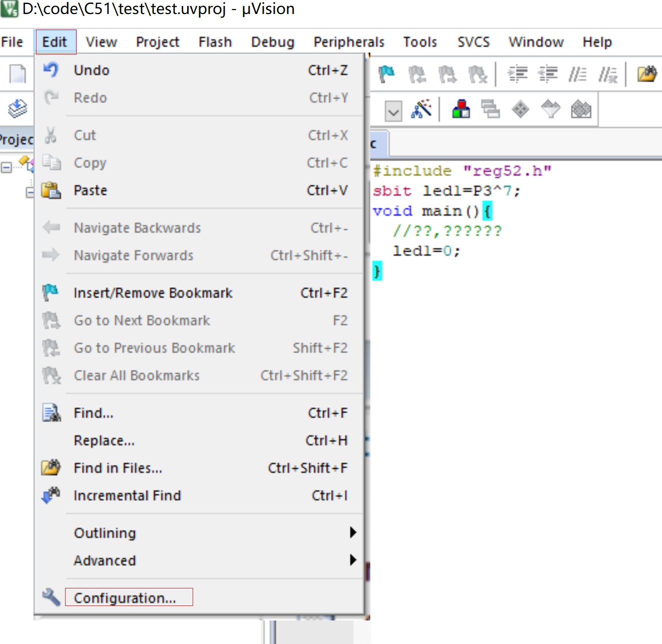Click the Go to Next Bookmark toolbar icon
Screen dimensions: 662x644
point(447,75)
